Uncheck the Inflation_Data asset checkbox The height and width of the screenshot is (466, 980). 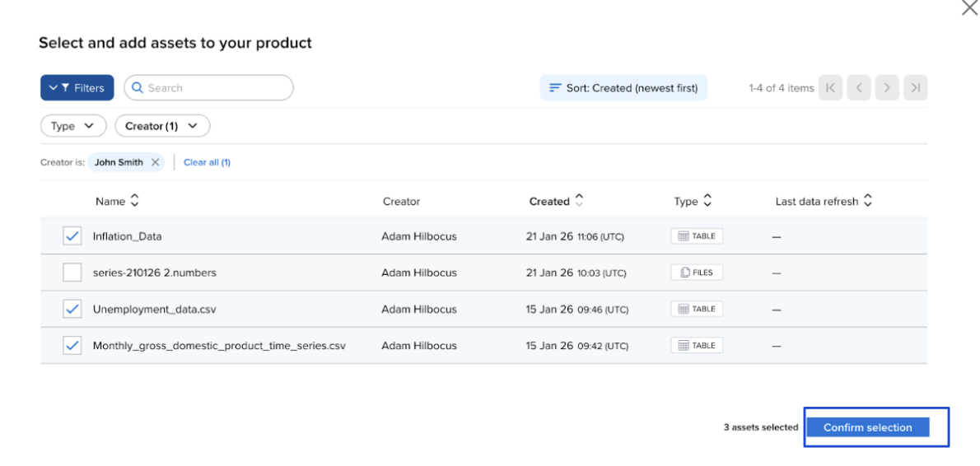coord(72,236)
